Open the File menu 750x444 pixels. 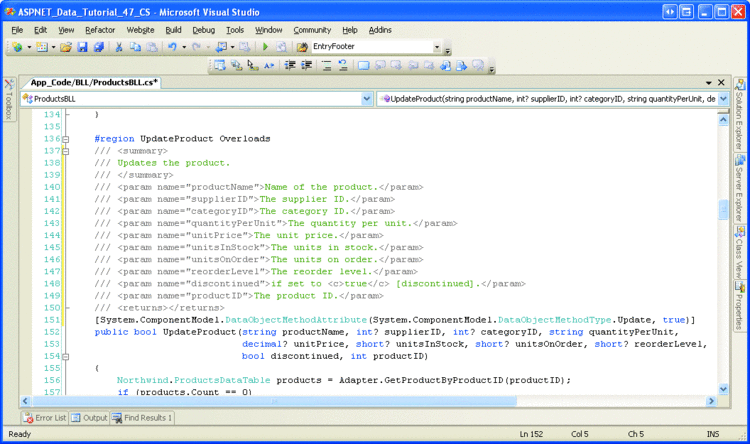click(x=17, y=30)
